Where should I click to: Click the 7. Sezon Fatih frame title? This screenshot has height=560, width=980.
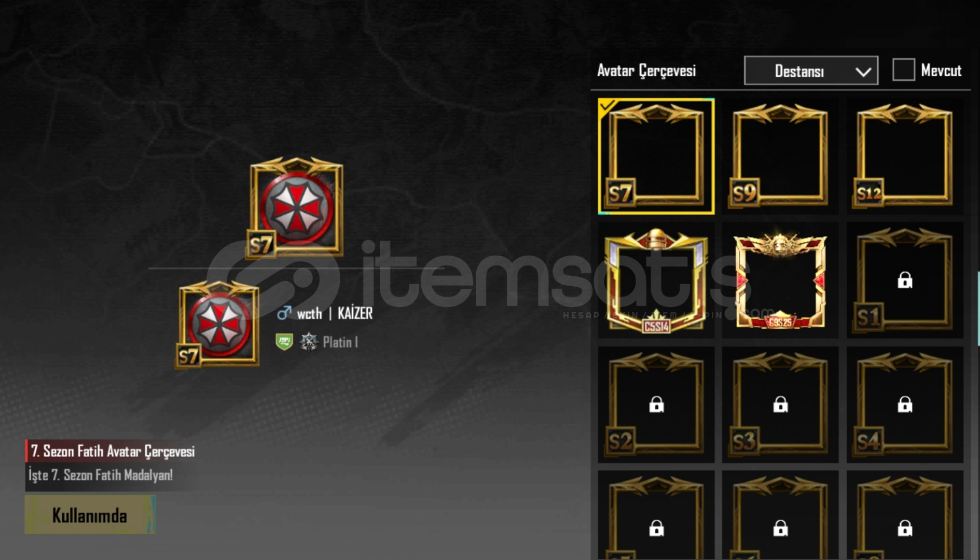click(113, 451)
